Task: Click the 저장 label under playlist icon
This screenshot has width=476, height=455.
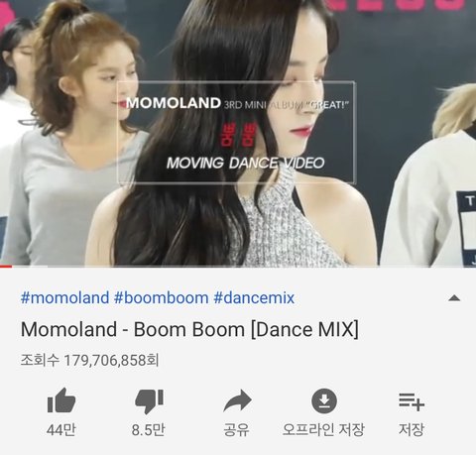Action: (412, 429)
